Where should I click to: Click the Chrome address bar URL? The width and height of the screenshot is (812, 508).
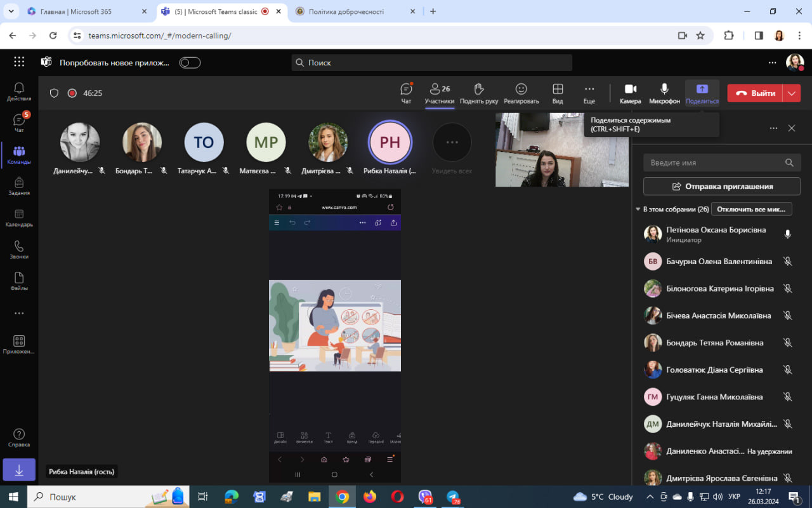pos(160,36)
